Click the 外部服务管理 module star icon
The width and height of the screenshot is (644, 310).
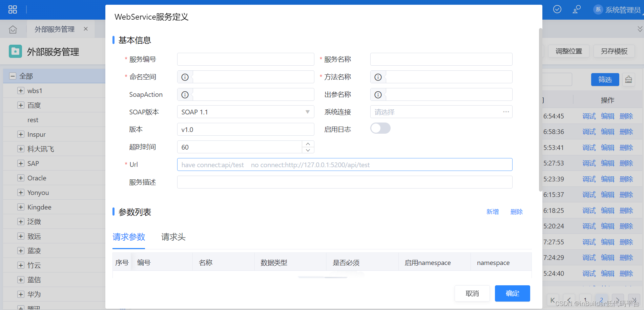(15, 51)
